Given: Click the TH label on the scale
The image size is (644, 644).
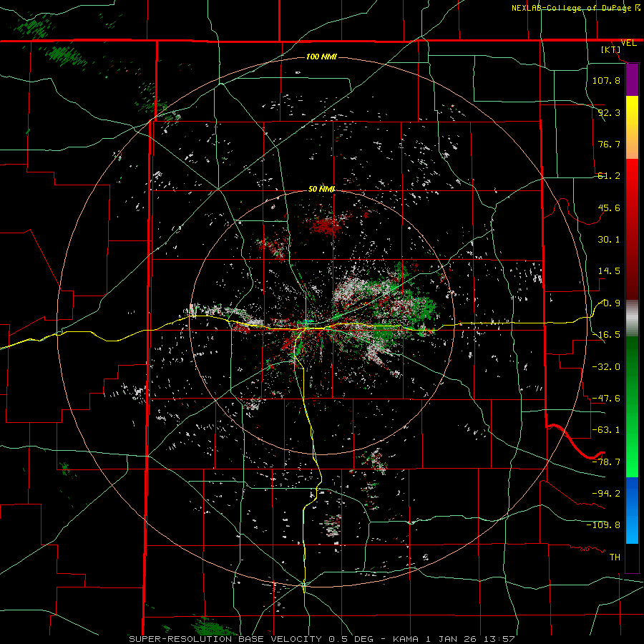Looking at the screenshot, I should pyautogui.click(x=615, y=557).
